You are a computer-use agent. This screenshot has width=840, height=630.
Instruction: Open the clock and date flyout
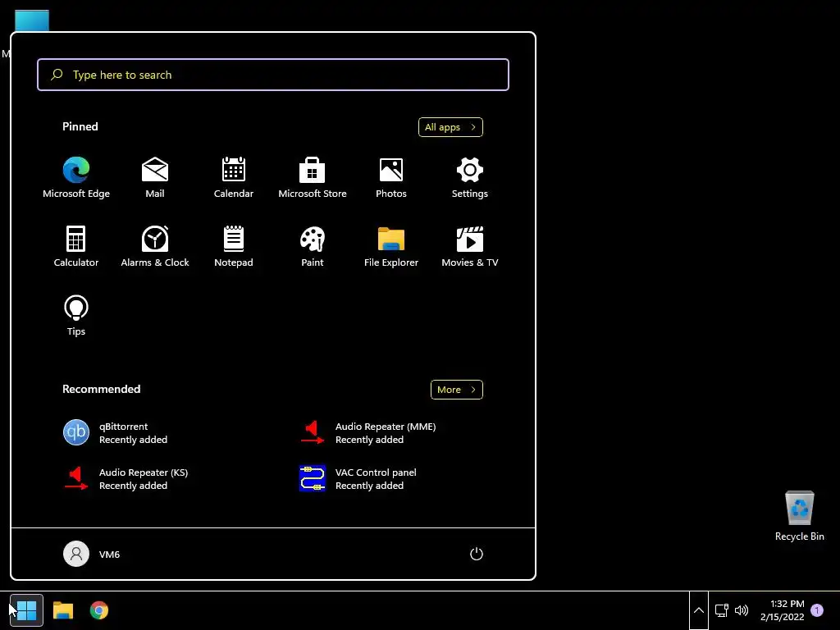[x=782, y=610]
